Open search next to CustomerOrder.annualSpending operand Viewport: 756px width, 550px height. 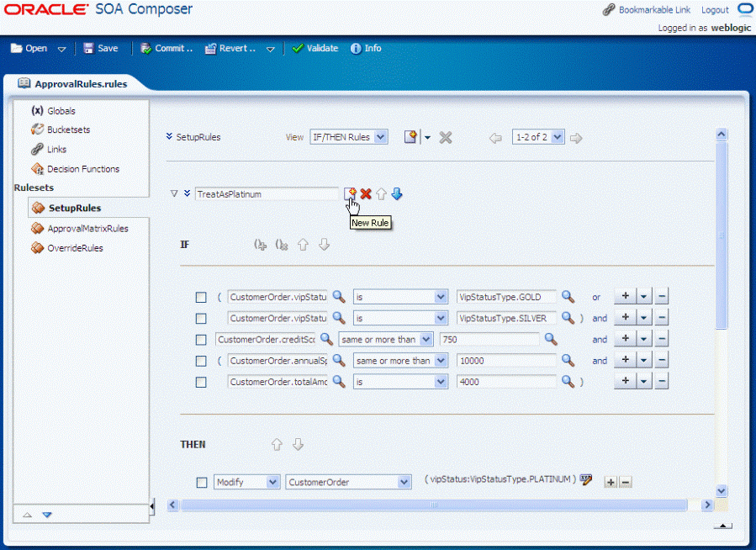pos(339,360)
